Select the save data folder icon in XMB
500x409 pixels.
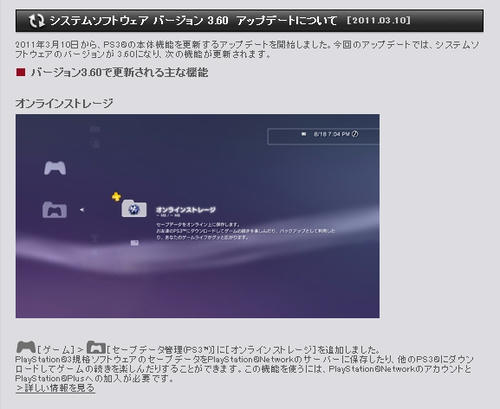coord(55,210)
